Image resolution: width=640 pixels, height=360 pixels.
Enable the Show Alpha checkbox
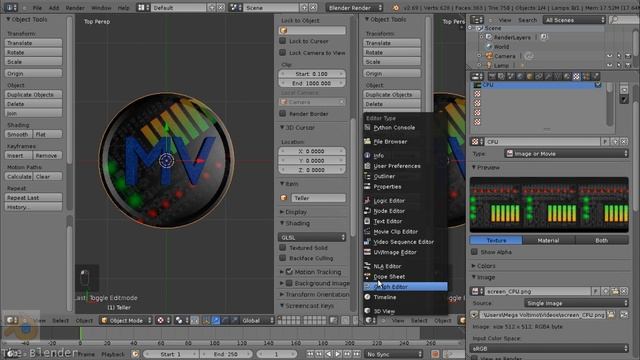click(474, 252)
